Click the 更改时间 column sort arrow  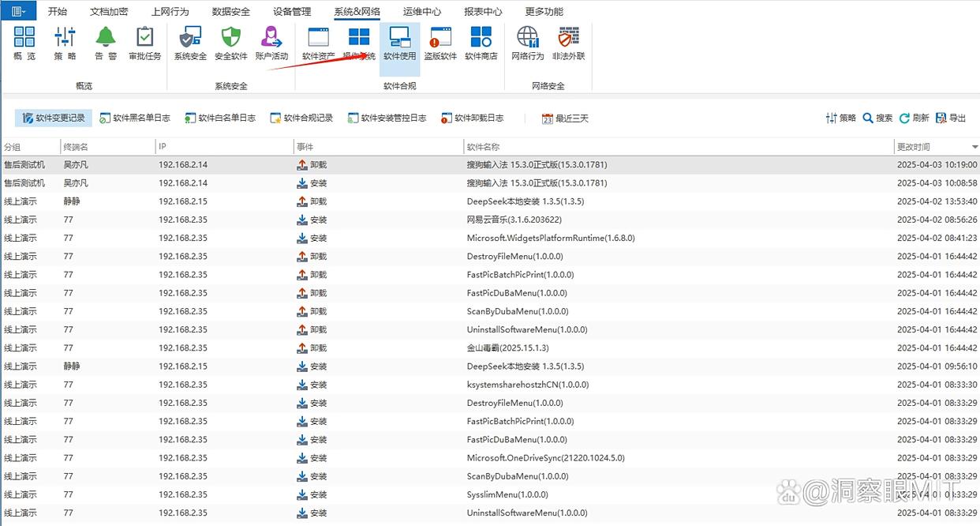pyautogui.click(x=975, y=147)
